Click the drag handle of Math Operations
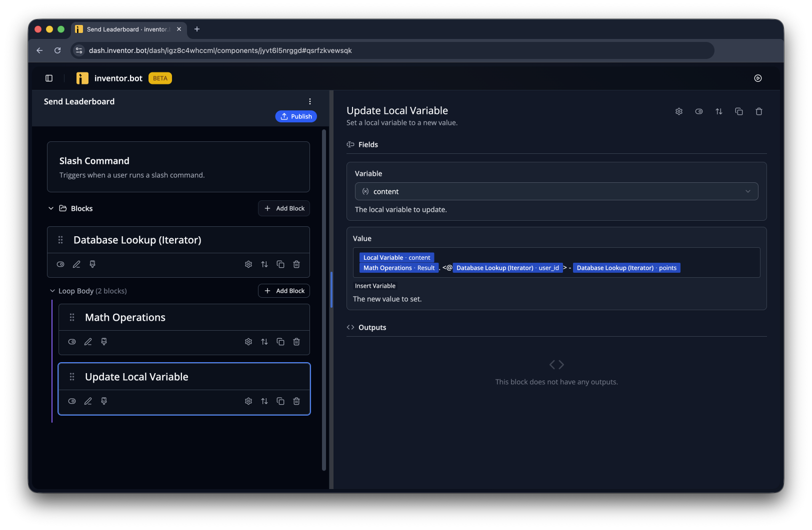Screen dimensions: 812x530 [x=72, y=318]
